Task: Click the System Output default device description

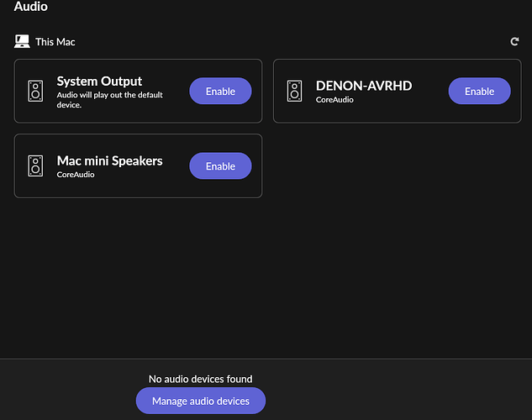Action: click(109, 100)
